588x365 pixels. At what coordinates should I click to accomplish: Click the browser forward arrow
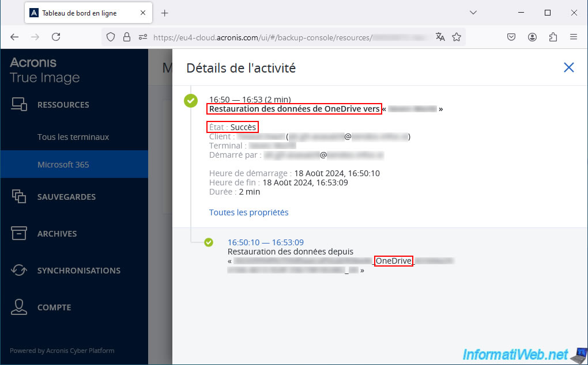click(x=35, y=37)
